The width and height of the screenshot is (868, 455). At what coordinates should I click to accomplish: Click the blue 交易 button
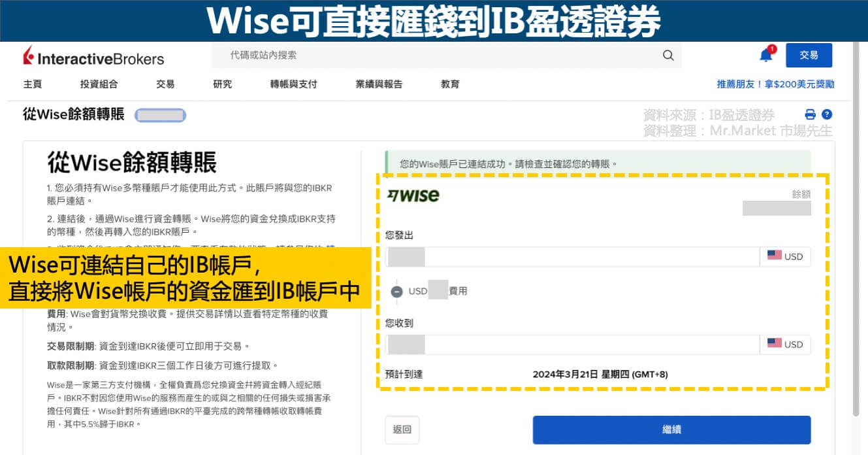tap(809, 56)
